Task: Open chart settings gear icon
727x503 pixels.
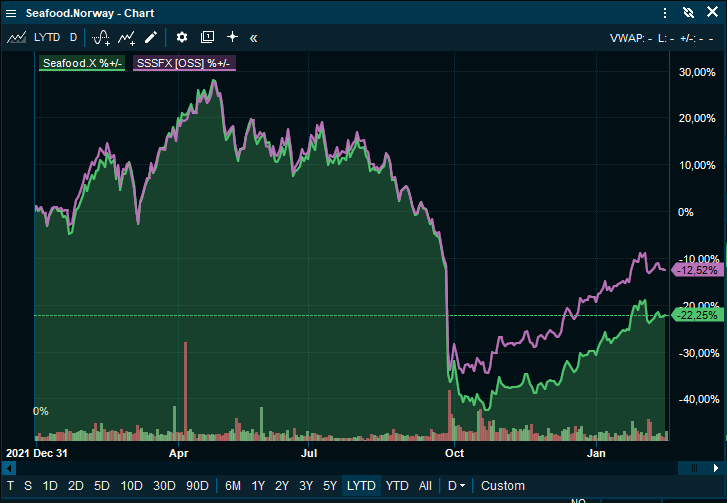Action: tap(182, 38)
